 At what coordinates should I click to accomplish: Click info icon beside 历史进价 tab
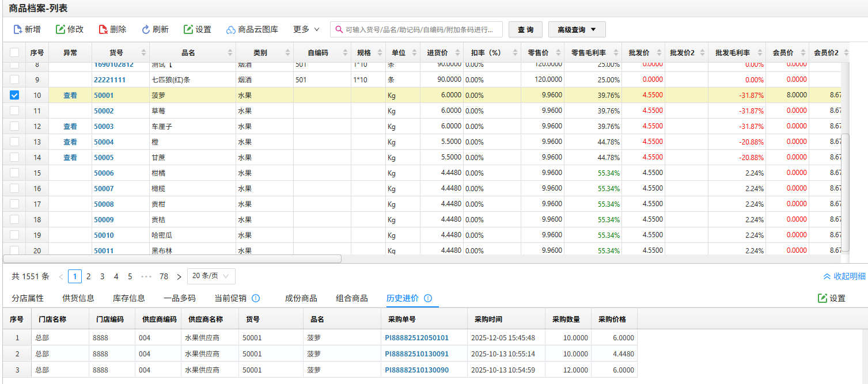(x=428, y=298)
